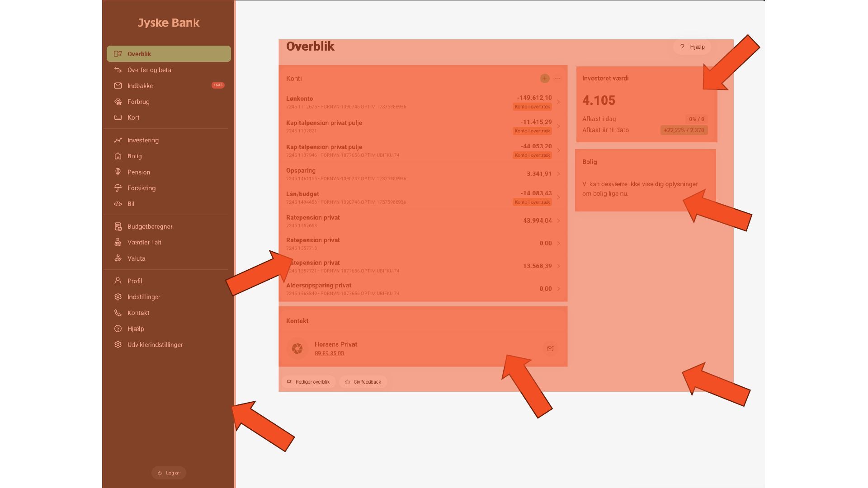
Task: Open Budgetberegner from the sidebar
Action: pyautogui.click(x=150, y=226)
